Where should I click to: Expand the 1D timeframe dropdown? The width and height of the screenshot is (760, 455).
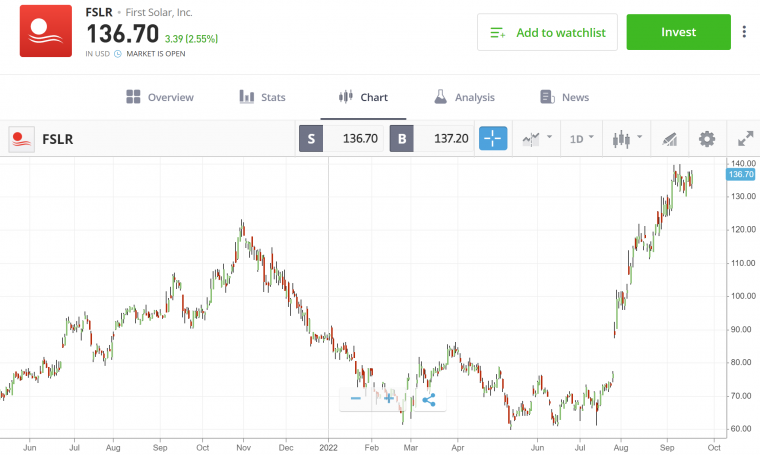coord(581,139)
